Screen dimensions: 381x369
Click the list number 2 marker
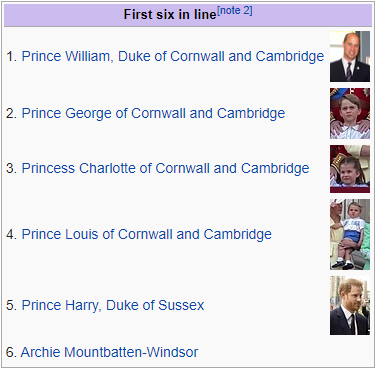coord(11,113)
